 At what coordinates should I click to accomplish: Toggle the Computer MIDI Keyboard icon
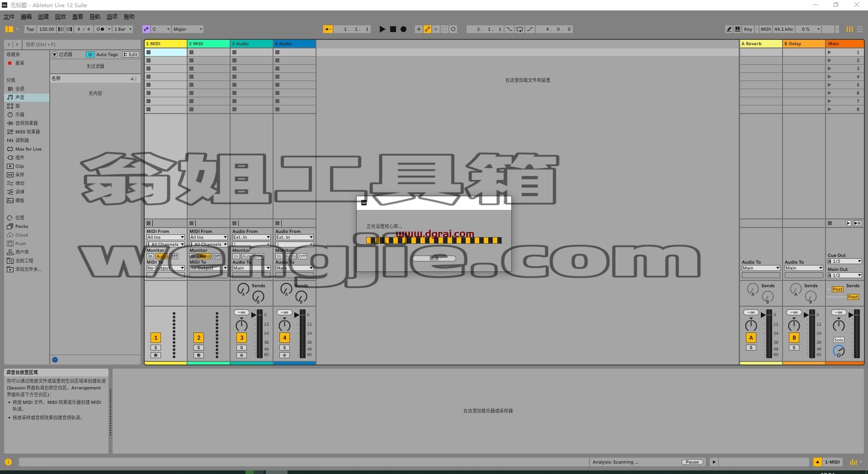point(737,29)
